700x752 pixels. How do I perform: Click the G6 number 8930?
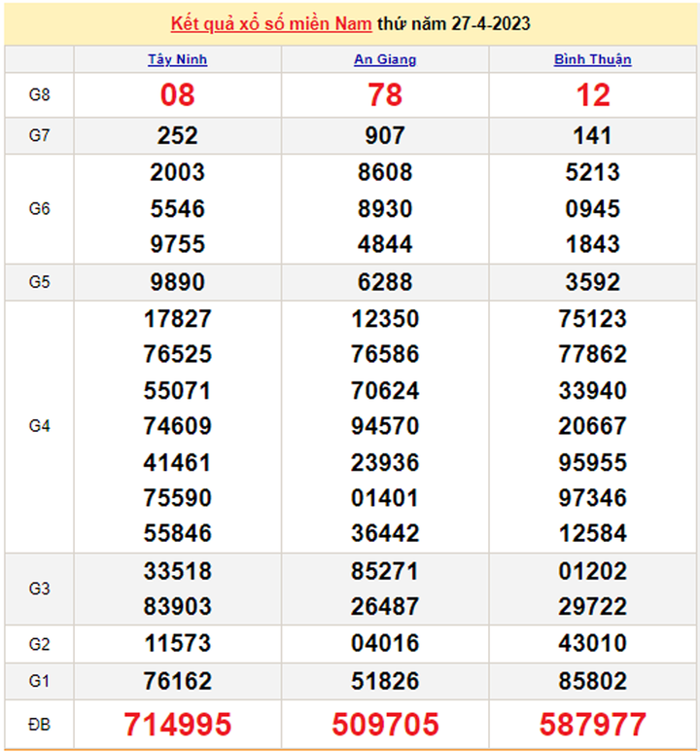385,208
